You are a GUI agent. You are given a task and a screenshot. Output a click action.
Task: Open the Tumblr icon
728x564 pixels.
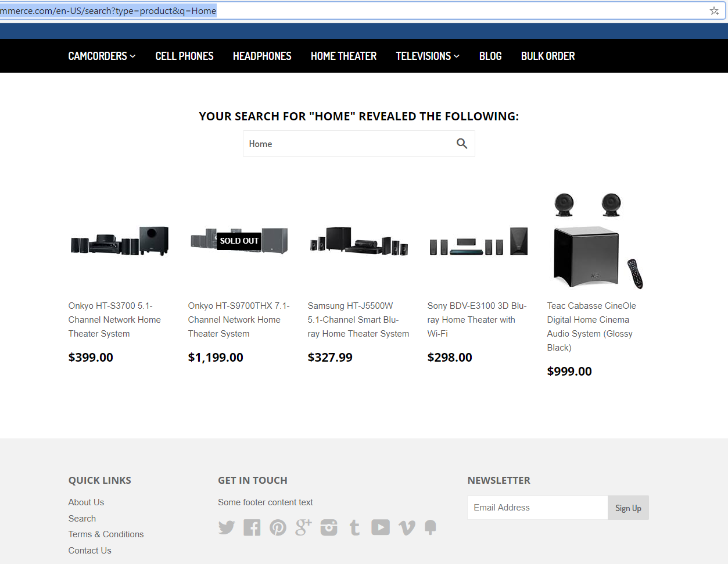[x=354, y=527]
